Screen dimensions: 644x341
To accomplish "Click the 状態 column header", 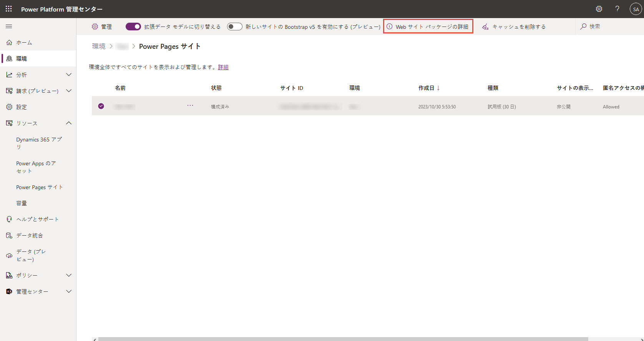I will [216, 88].
